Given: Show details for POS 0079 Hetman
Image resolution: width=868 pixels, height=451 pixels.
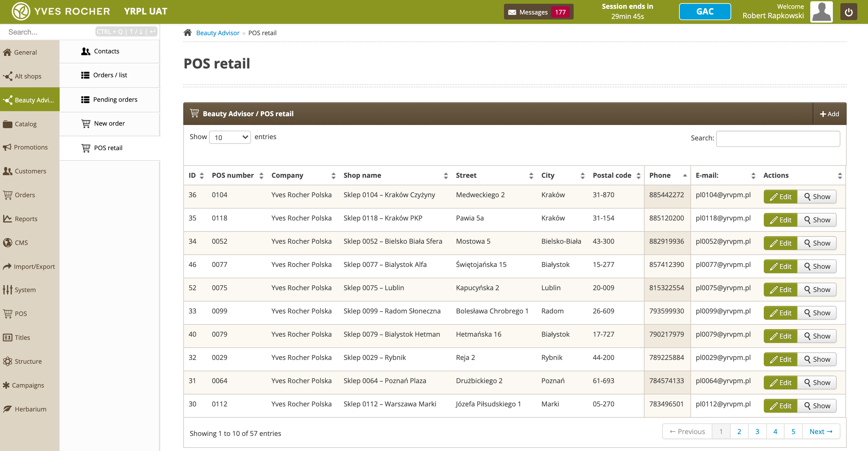Looking at the screenshot, I should pos(817,336).
